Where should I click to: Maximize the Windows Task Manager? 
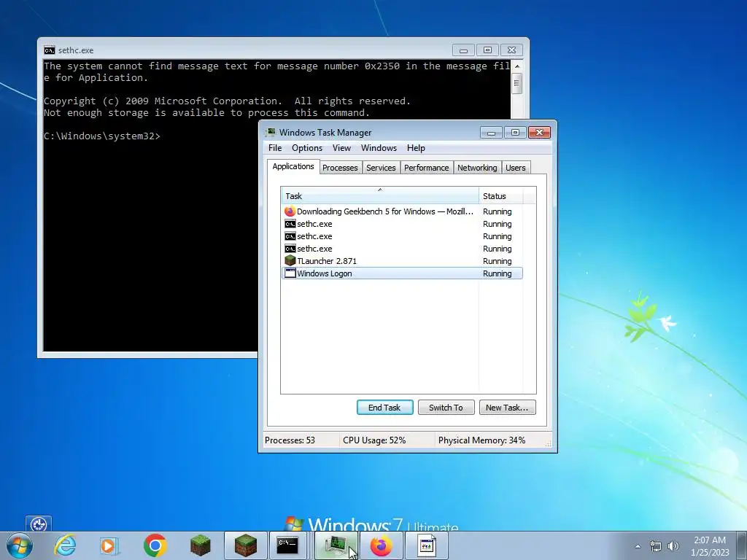[516, 133]
